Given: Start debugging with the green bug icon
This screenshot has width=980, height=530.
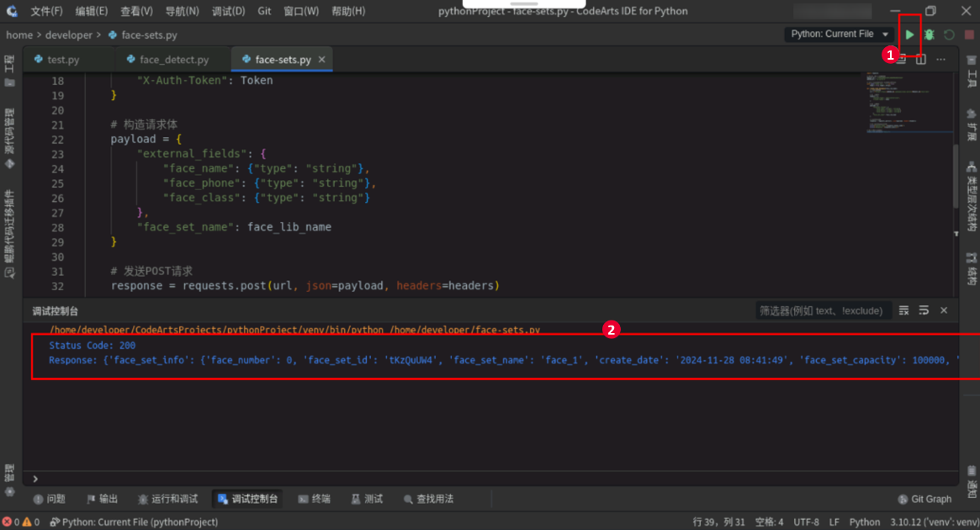Looking at the screenshot, I should coord(929,34).
